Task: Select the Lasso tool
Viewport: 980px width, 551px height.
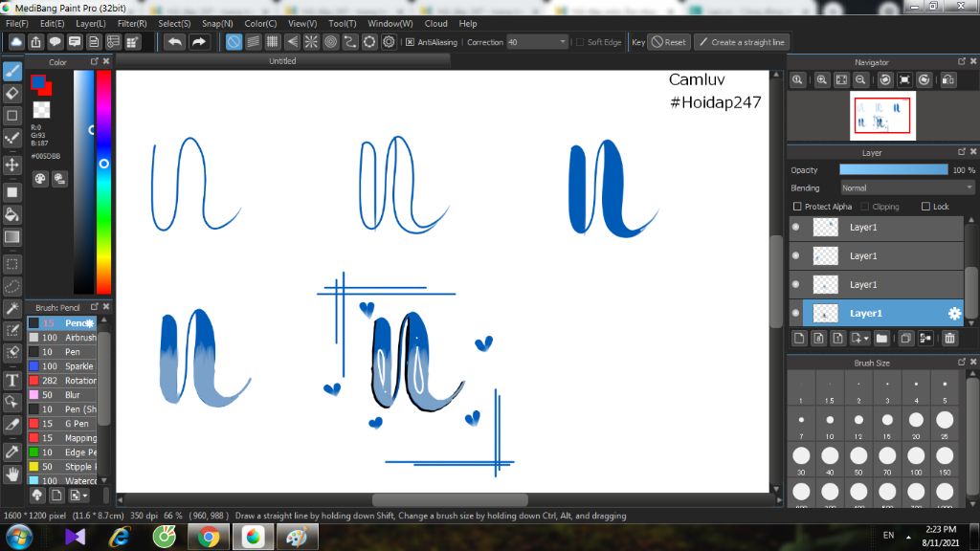Action: pos(11,287)
